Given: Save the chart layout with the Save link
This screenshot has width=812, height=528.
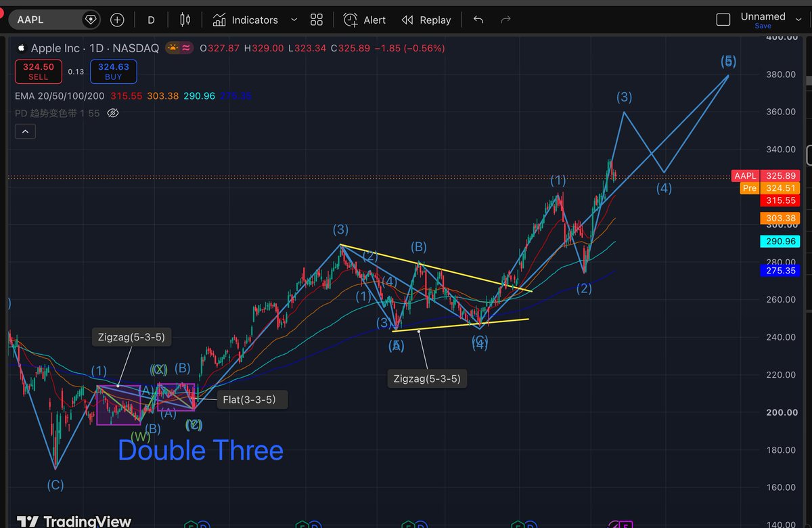Looking at the screenshot, I should click(x=763, y=26).
